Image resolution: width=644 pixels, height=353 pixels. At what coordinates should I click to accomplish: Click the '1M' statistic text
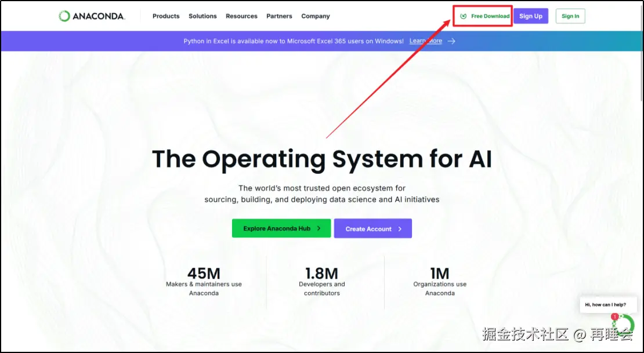pos(439,274)
